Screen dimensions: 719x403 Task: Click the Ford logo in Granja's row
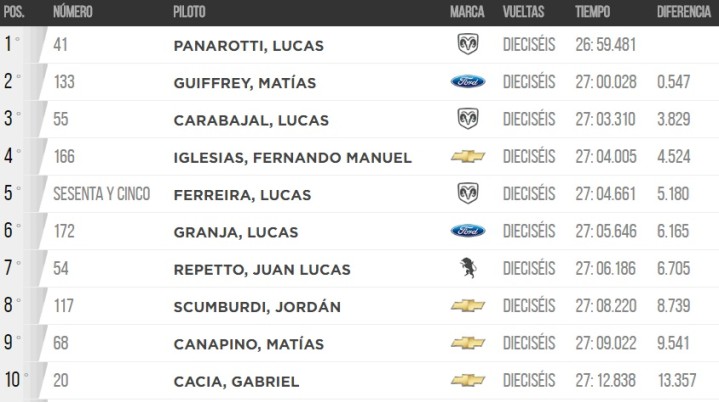(467, 231)
